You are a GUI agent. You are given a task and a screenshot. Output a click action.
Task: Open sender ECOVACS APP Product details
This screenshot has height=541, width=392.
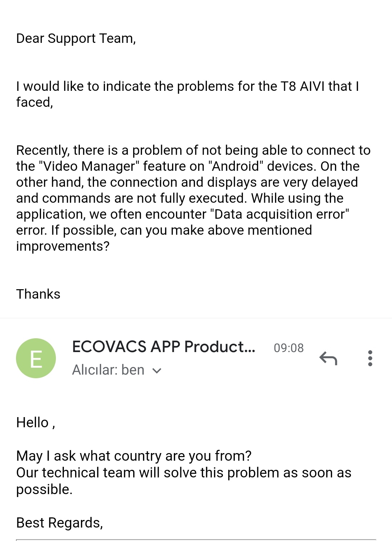pyautogui.click(x=164, y=347)
